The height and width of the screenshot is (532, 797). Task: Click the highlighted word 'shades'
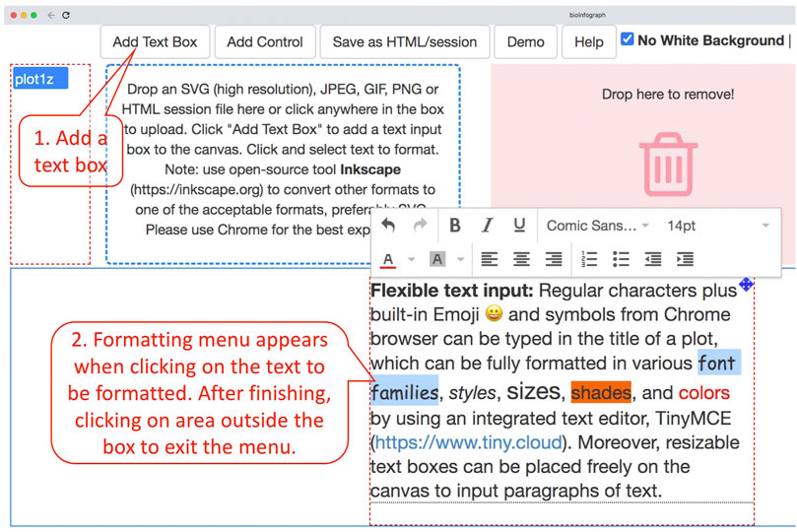601,392
